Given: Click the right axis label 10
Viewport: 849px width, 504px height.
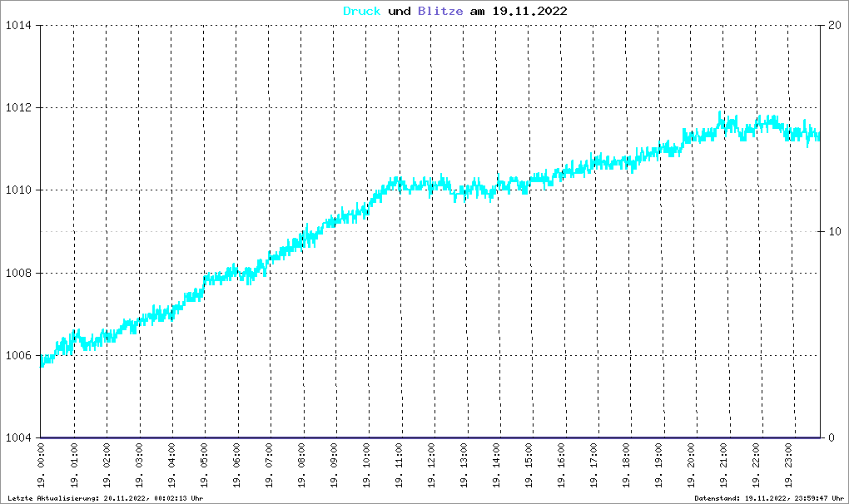Looking at the screenshot, I should (834, 231).
